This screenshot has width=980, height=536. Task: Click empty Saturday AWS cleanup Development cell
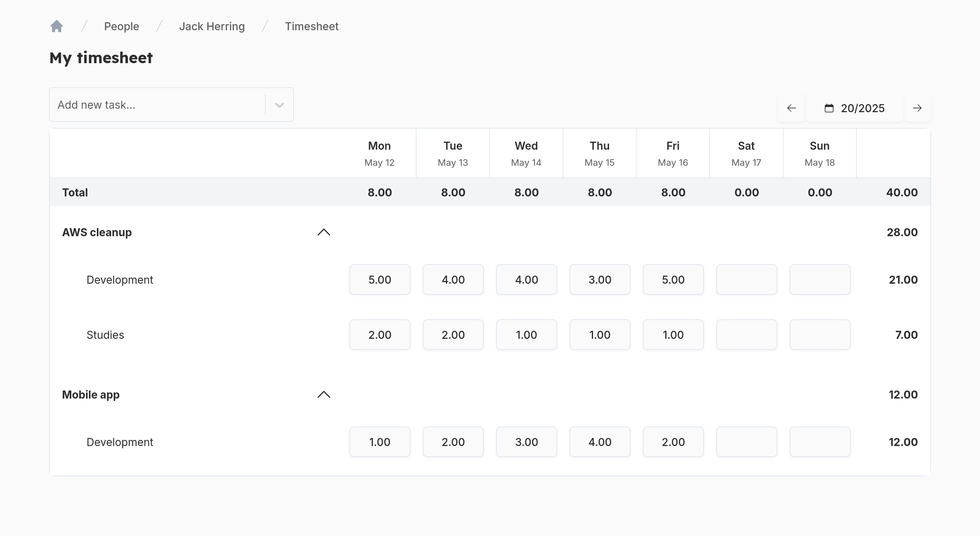(x=746, y=279)
